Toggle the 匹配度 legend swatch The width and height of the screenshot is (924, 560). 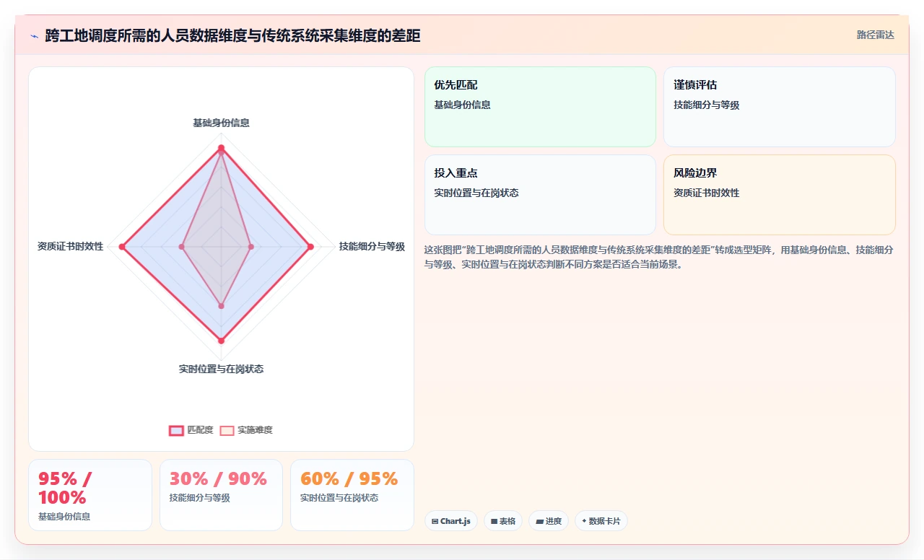click(176, 430)
